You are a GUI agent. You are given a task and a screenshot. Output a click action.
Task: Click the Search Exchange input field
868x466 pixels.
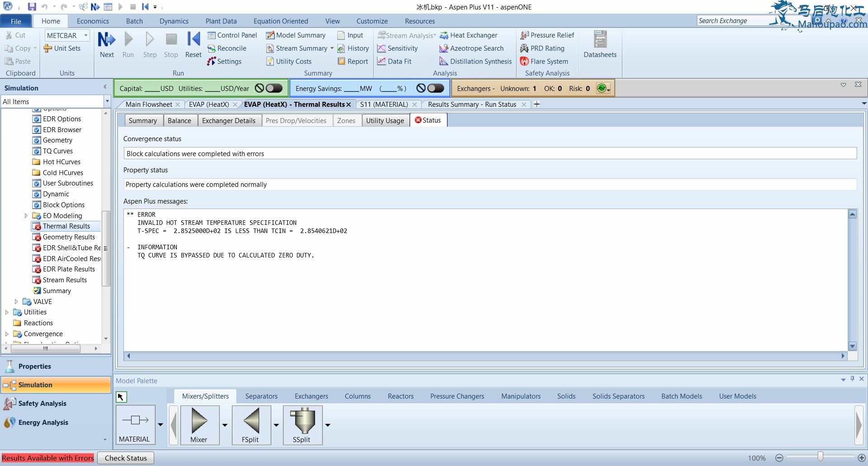click(x=732, y=21)
